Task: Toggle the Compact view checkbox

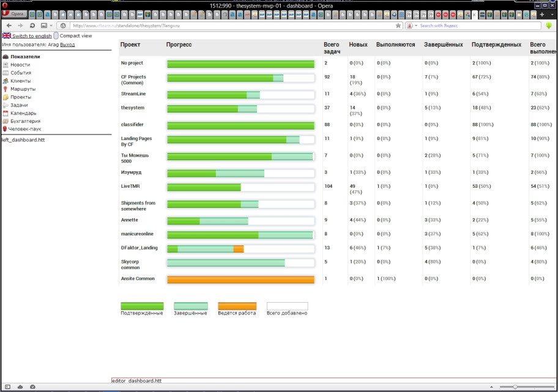Action: pyautogui.click(x=56, y=36)
